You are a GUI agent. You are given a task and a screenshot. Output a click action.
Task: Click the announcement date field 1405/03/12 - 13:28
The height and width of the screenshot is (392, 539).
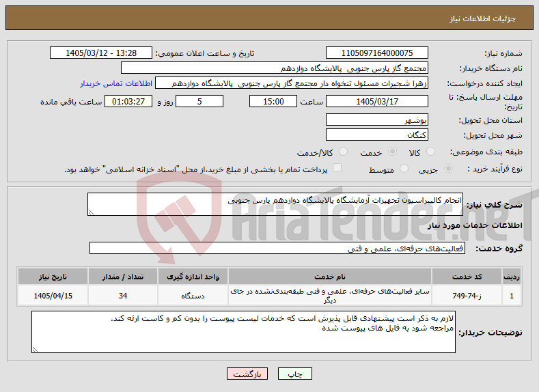[100, 53]
